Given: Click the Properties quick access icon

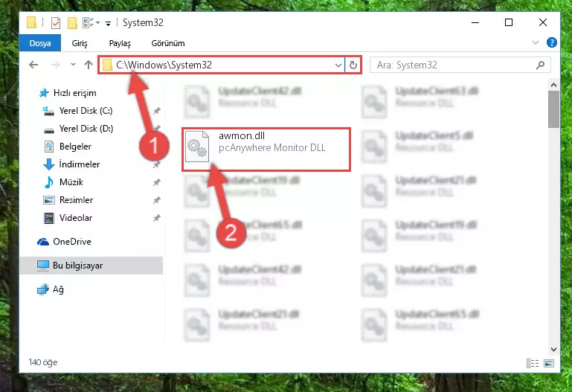Looking at the screenshot, I should 56,23.
